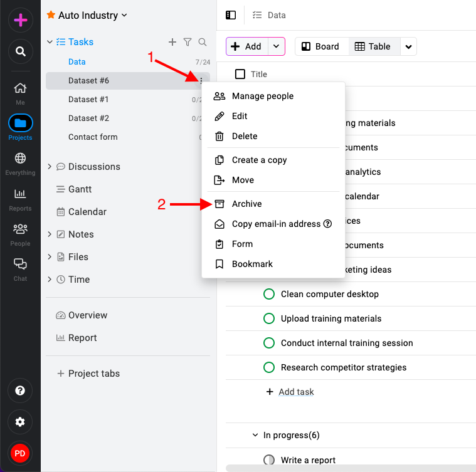This screenshot has width=476, height=472.
Task: Choose Archive from the context menu
Action: [246, 204]
